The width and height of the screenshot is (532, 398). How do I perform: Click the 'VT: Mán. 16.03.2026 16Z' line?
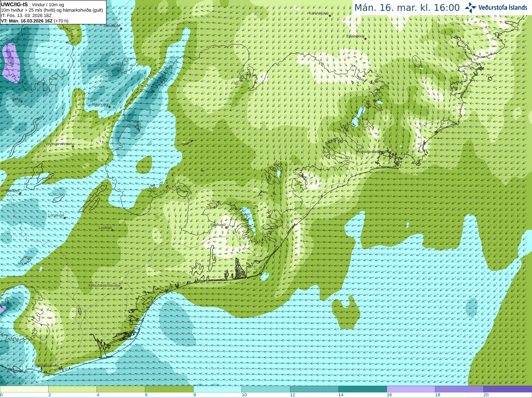click(x=27, y=21)
